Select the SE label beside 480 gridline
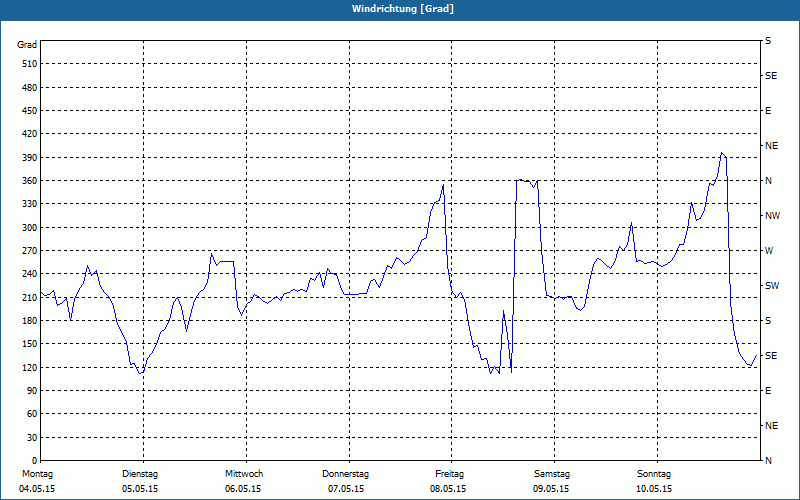Image resolution: width=800 pixels, height=500 pixels. point(771,76)
